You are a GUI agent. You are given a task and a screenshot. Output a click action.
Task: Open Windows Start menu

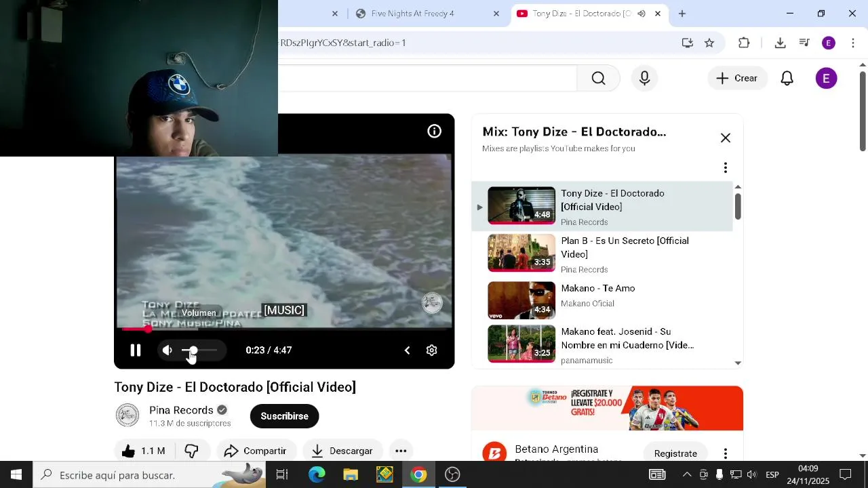pyautogui.click(x=16, y=474)
